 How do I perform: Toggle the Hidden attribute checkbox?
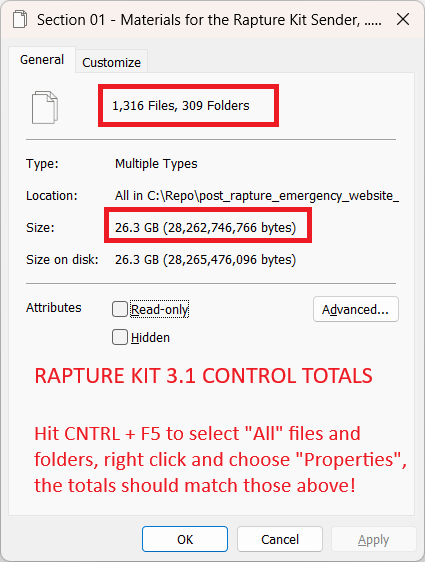pyautogui.click(x=120, y=337)
